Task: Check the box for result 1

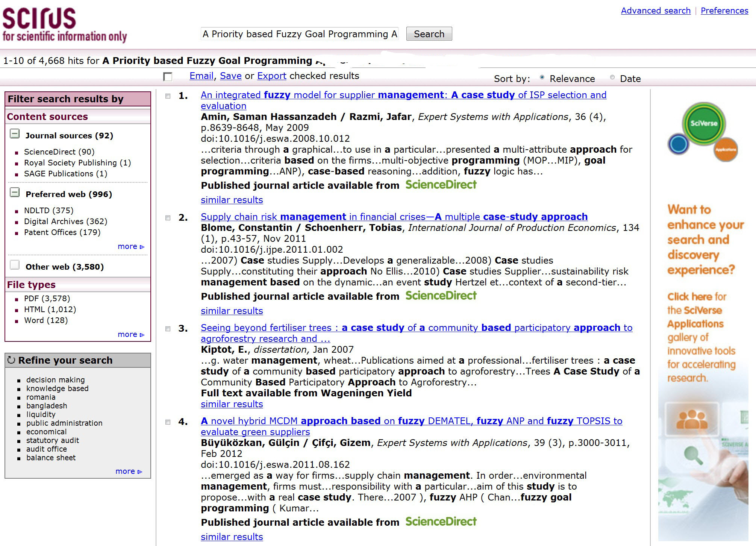Action: pos(168,96)
